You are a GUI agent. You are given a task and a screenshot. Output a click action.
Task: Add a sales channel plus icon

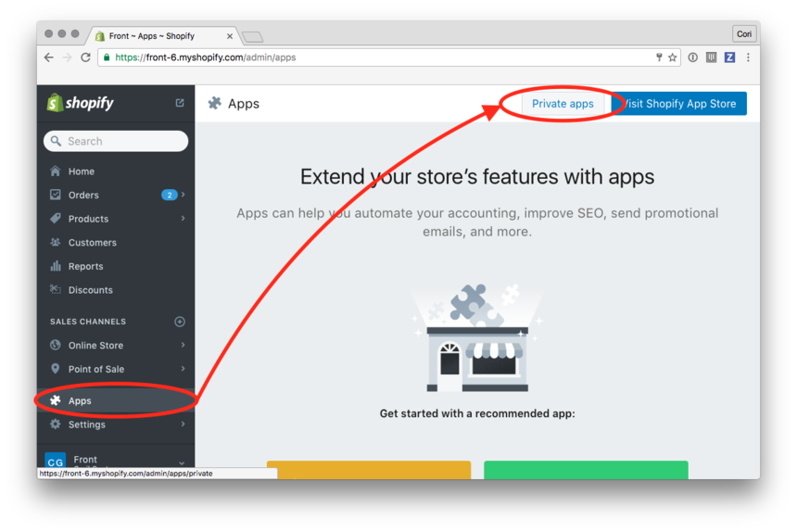pyautogui.click(x=180, y=321)
